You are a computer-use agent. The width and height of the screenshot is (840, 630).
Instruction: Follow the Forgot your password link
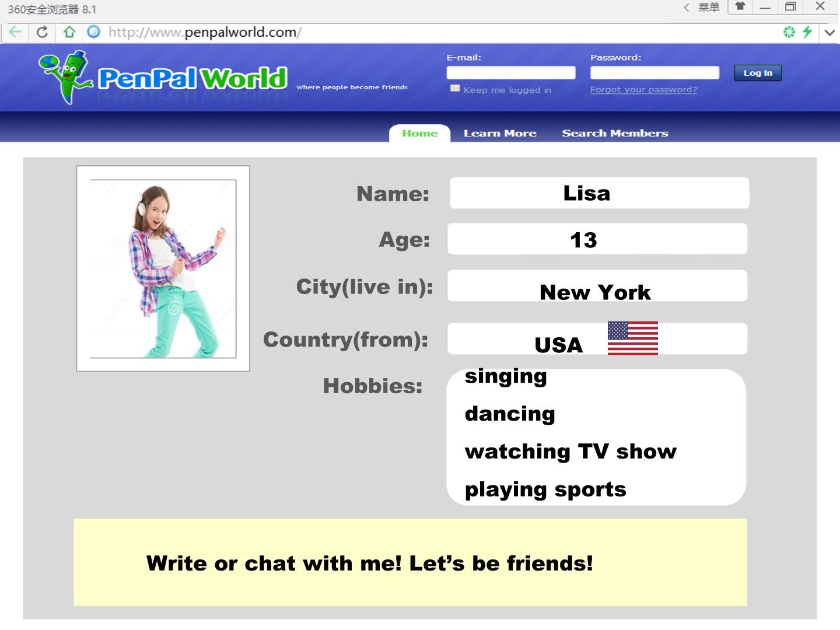tap(643, 89)
